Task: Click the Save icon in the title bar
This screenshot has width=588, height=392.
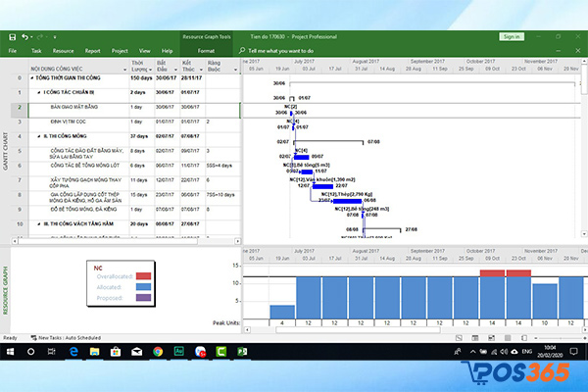Action: tap(12, 36)
